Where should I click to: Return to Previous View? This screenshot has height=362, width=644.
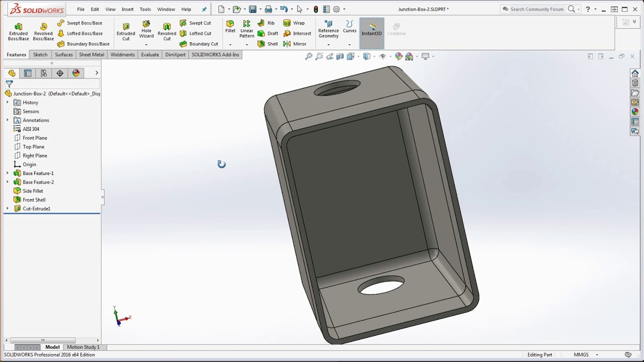330,56
